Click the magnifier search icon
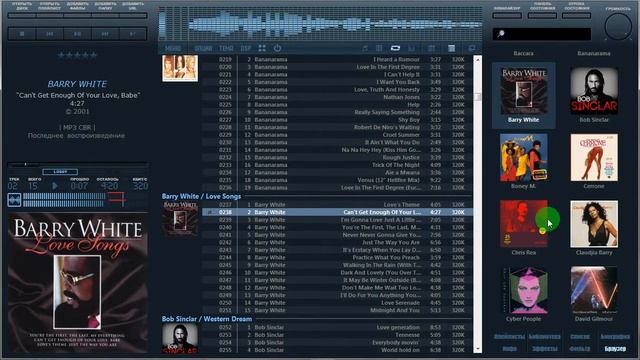Screen dimensions: 640x360 (501, 34)
